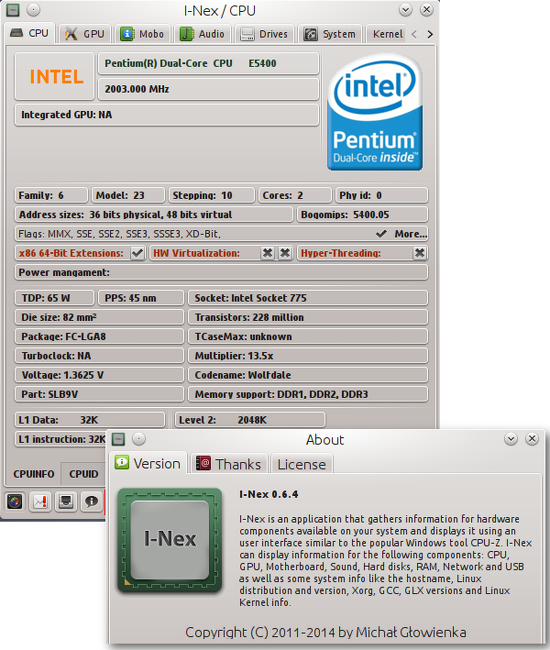Close the I-Nex / CPU window

[426, 10]
